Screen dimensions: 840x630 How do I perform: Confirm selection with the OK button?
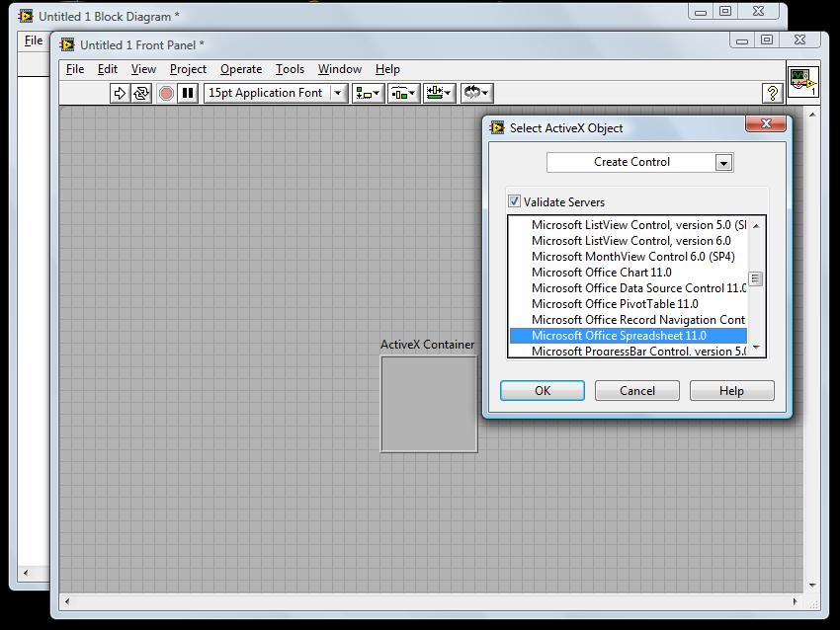tap(543, 391)
